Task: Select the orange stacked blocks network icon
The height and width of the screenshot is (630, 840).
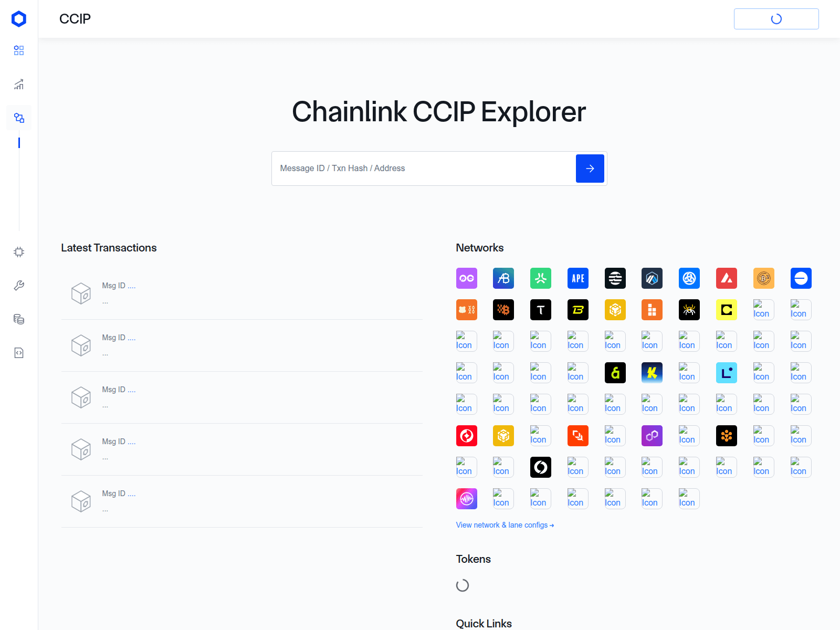Action: coord(652,310)
